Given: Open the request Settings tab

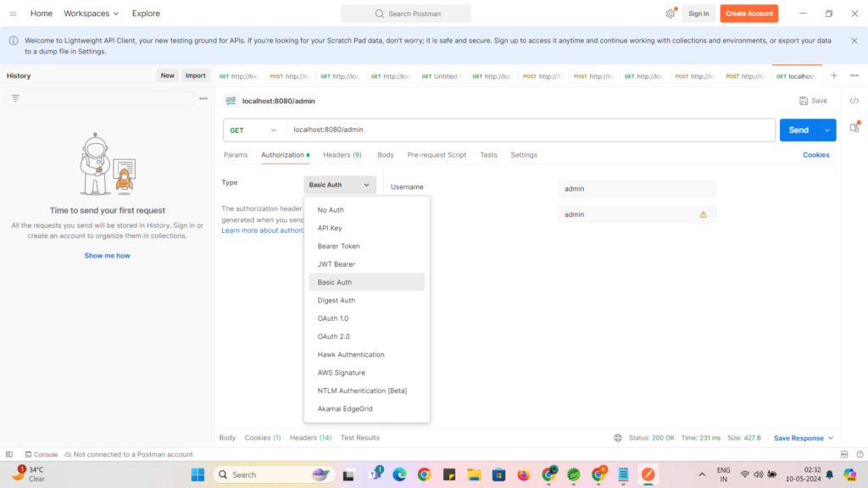Looking at the screenshot, I should (524, 155).
